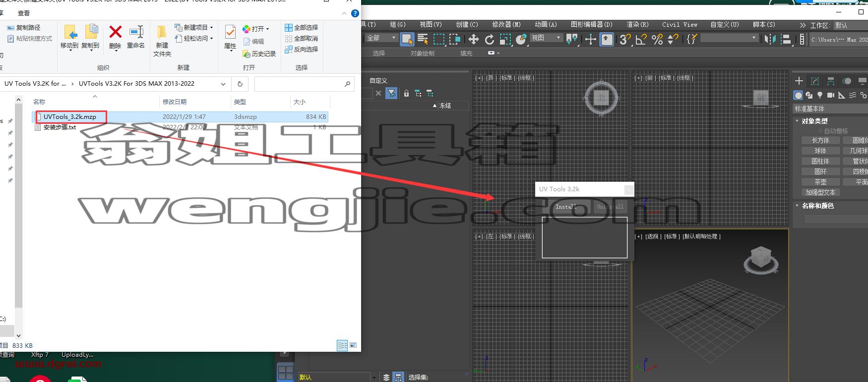Select file 安装步骤.txt
Screen dimensions: 868x382
(60, 127)
